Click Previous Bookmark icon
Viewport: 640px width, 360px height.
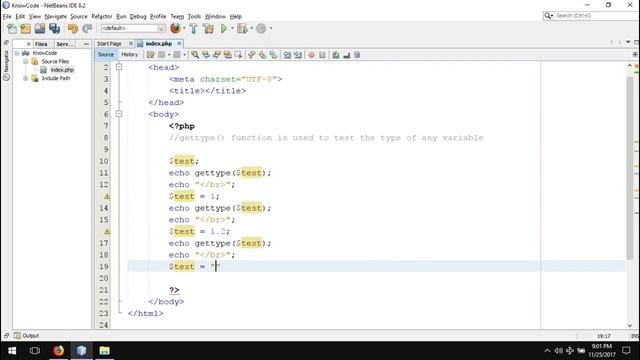pyautogui.click(x=251, y=55)
